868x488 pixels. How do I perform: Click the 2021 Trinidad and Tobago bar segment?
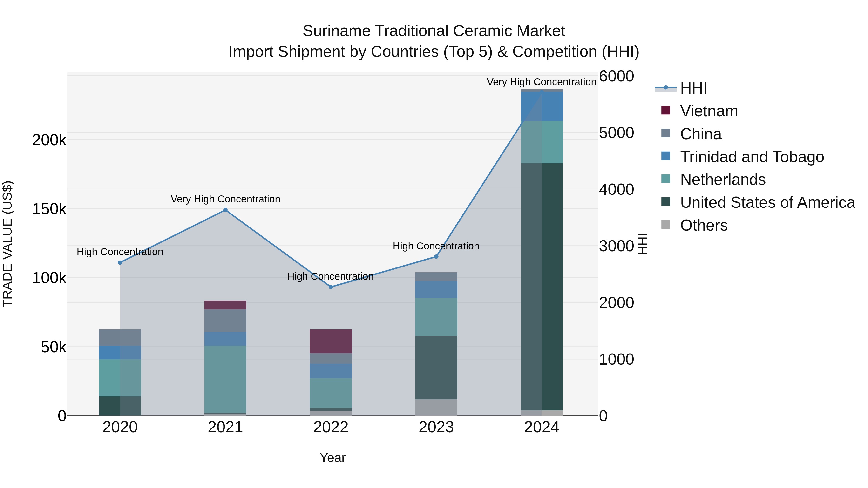tap(225, 339)
